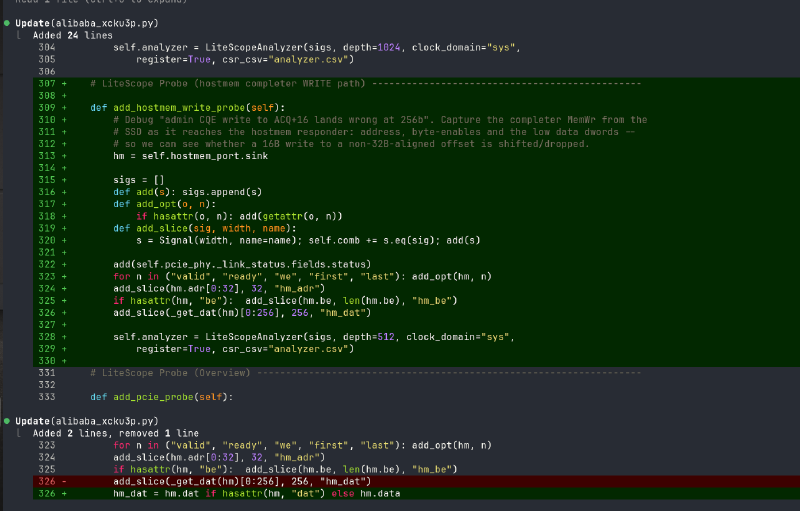Click the def add_hostmem_write_probe(self) line
Image resolution: width=800 pixels, height=511 pixels.
point(188,108)
